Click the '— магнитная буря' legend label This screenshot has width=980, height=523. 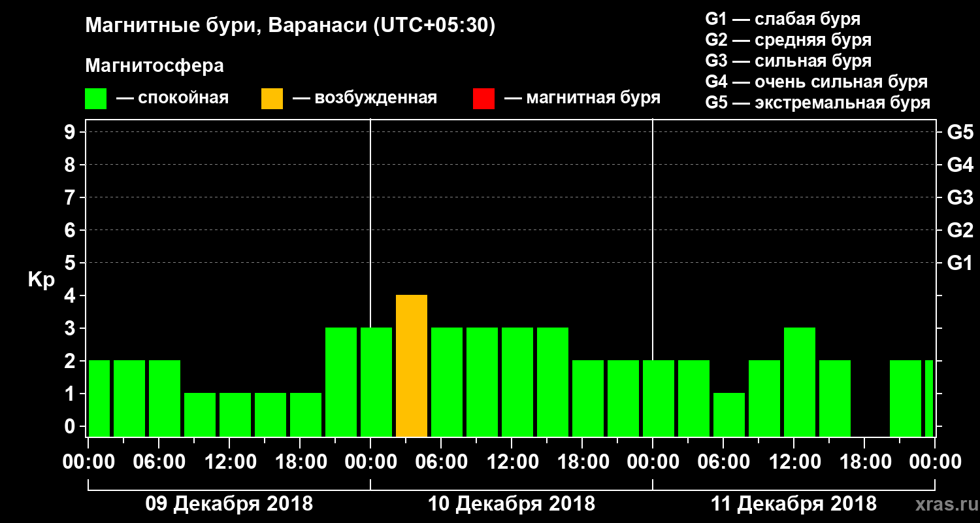tap(582, 99)
